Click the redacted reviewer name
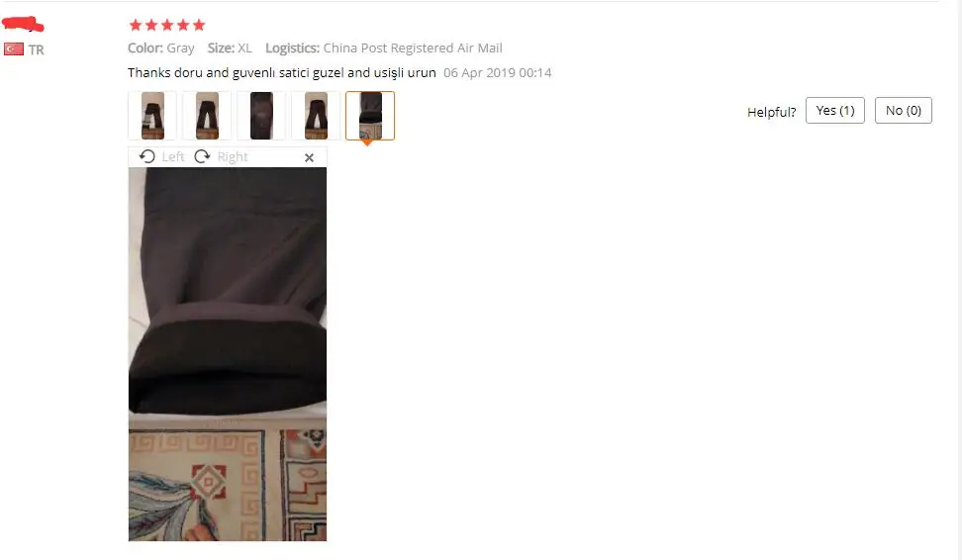This screenshot has height=560, width=962. pos(23,25)
